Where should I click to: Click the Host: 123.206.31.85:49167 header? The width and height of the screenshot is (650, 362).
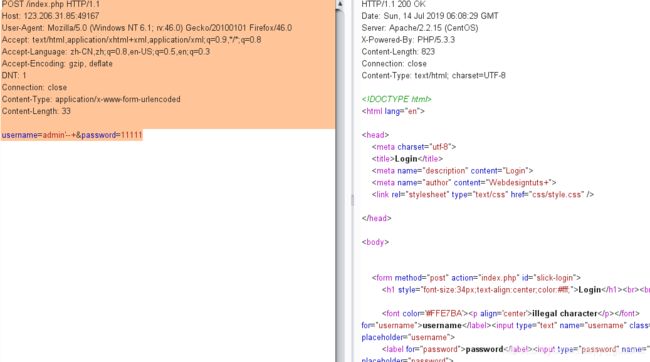tap(51, 16)
